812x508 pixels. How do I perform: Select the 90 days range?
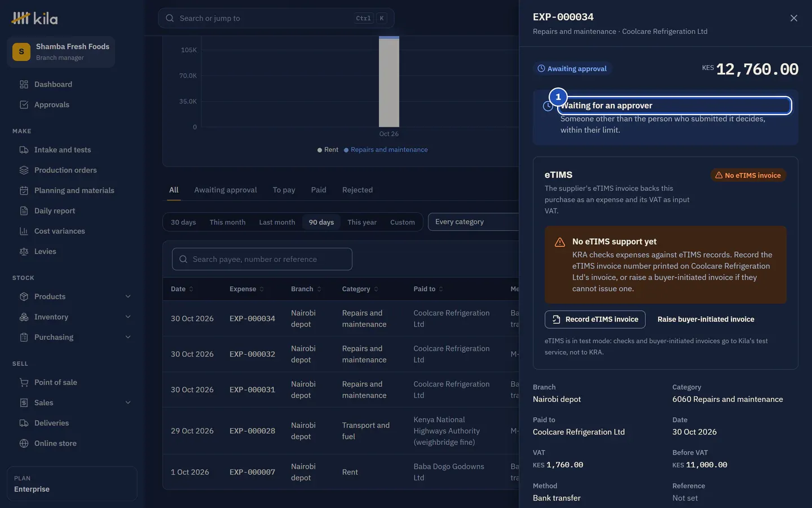click(x=321, y=222)
